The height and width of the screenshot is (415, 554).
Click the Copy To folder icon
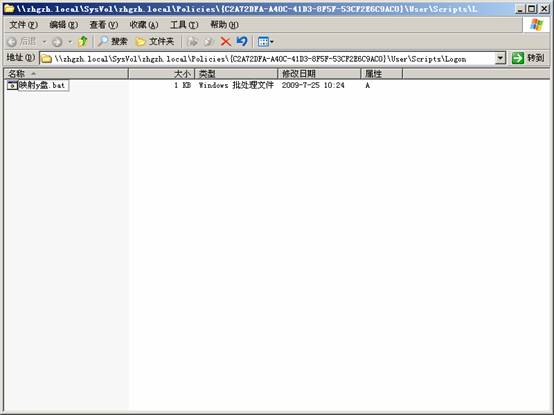(209, 42)
